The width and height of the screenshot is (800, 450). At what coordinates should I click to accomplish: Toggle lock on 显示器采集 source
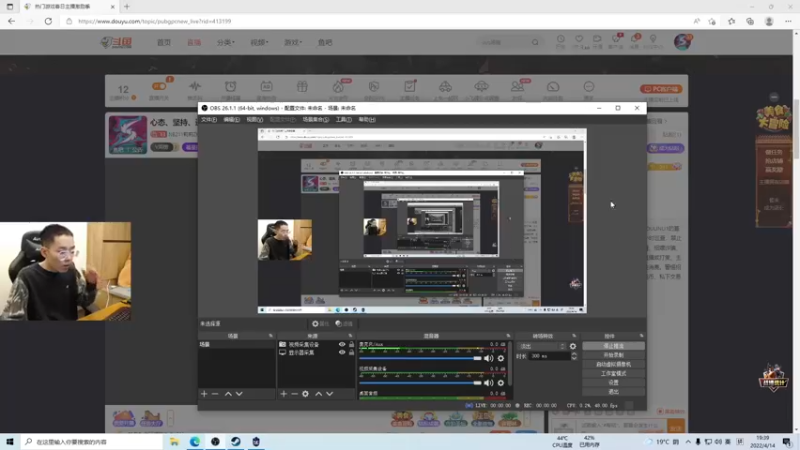[x=352, y=353]
